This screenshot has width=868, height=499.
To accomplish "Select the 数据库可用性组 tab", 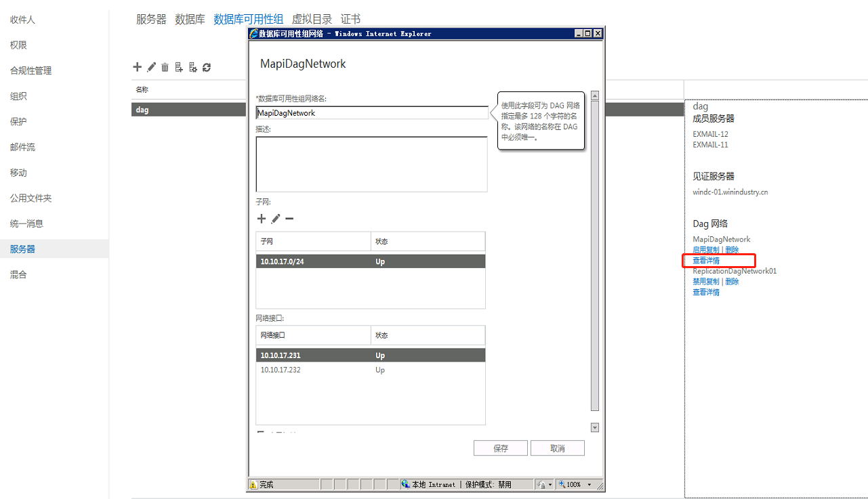I will click(249, 20).
